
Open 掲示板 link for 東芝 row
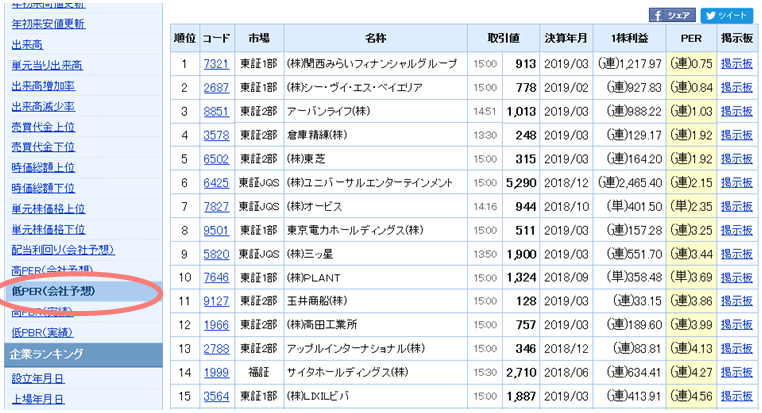pyautogui.click(x=737, y=159)
